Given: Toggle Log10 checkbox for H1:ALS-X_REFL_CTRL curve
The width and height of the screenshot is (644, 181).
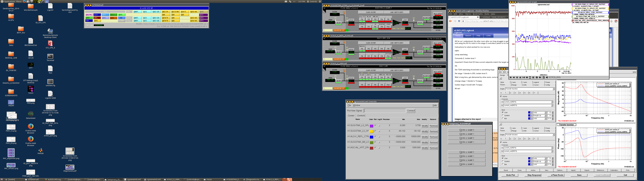Looking at the screenshot, I should pos(379,137).
